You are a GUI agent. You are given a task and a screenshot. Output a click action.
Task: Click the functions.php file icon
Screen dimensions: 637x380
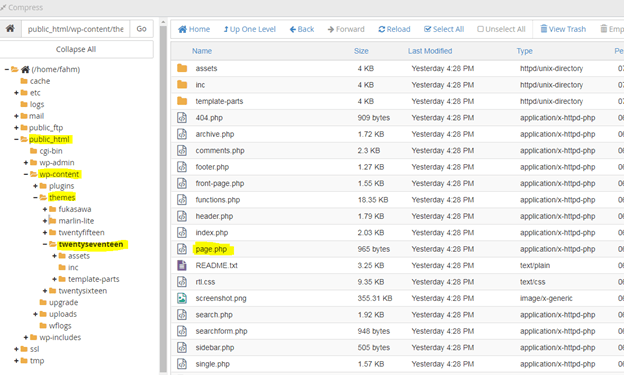[x=182, y=200]
